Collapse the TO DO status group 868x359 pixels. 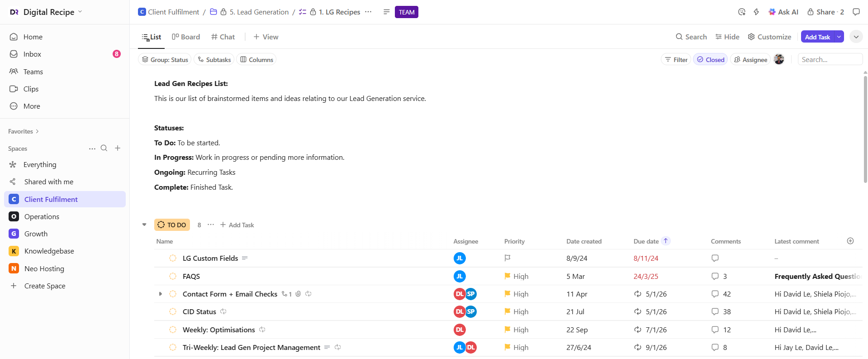pyautogui.click(x=144, y=225)
